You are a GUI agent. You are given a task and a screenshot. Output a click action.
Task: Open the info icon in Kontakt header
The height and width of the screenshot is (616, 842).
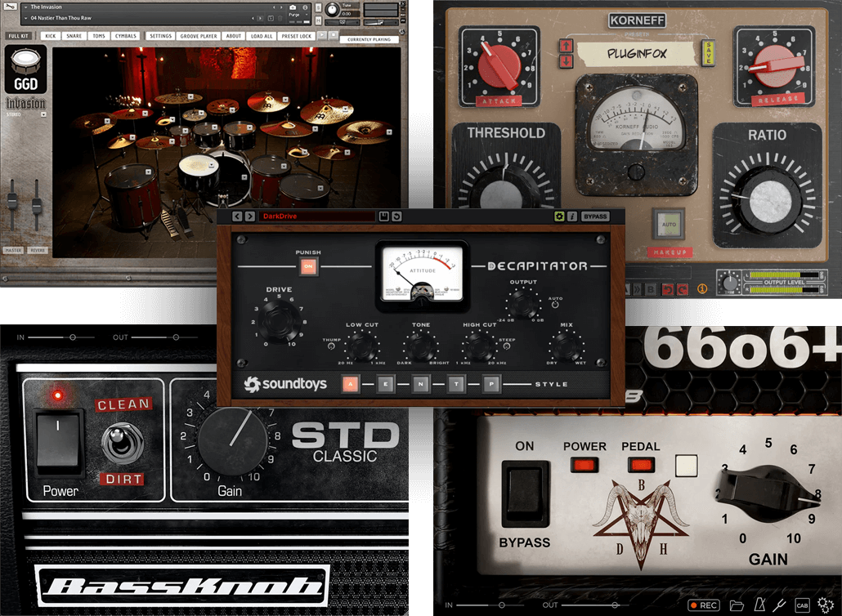pos(305,7)
